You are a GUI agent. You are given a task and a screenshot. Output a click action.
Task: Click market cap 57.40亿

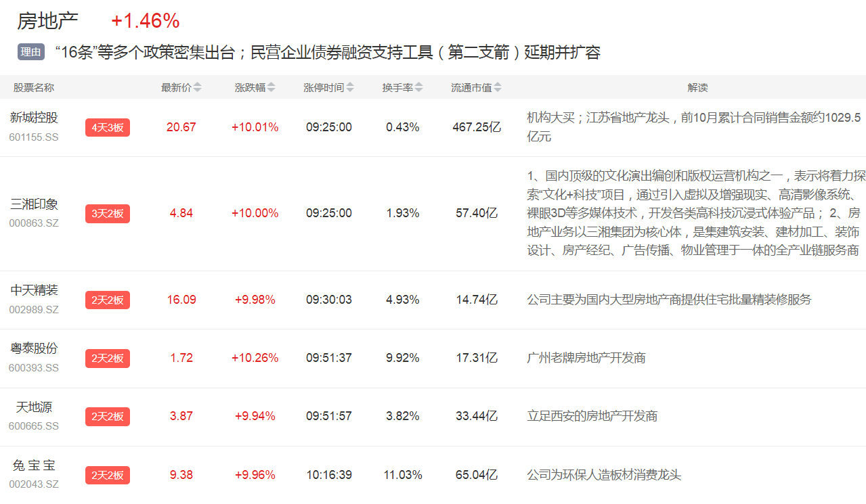(x=477, y=213)
